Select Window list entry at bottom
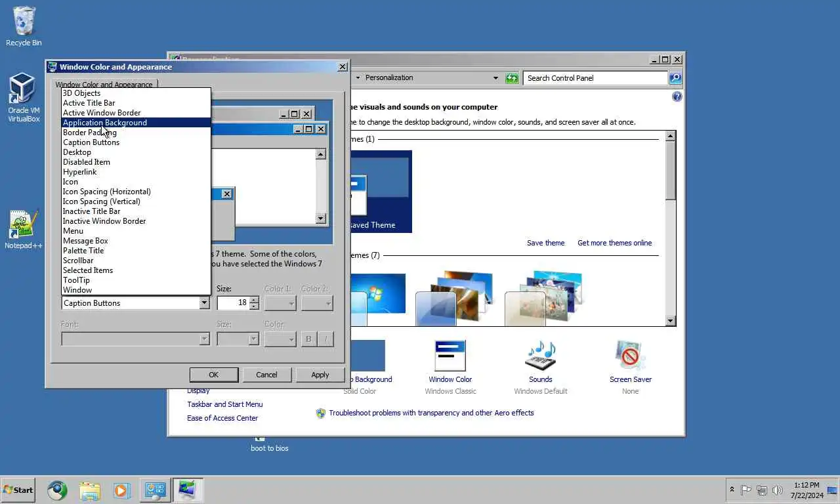This screenshot has width=840, height=504. click(136, 290)
